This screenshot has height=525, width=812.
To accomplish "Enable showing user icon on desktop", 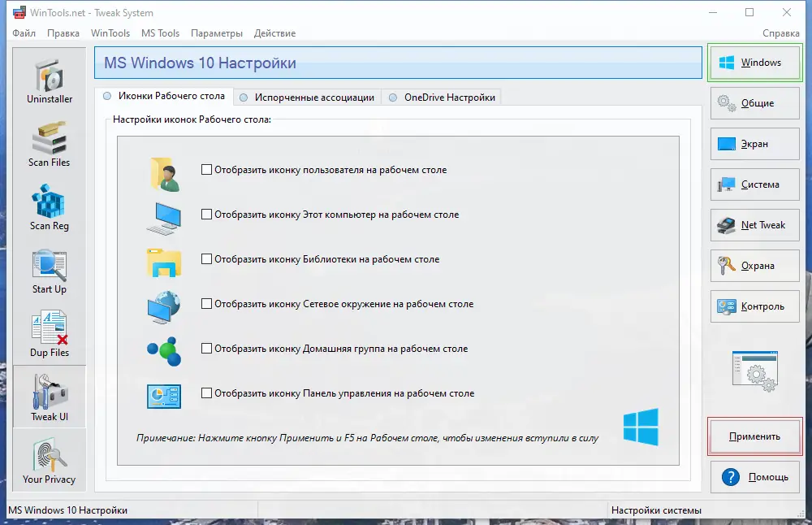I will coord(324,170).
